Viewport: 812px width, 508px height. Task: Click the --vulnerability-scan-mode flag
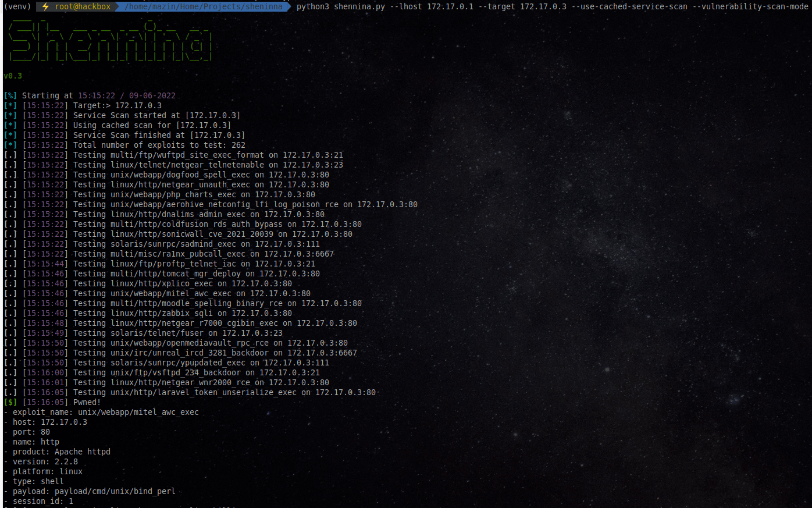[x=750, y=6]
